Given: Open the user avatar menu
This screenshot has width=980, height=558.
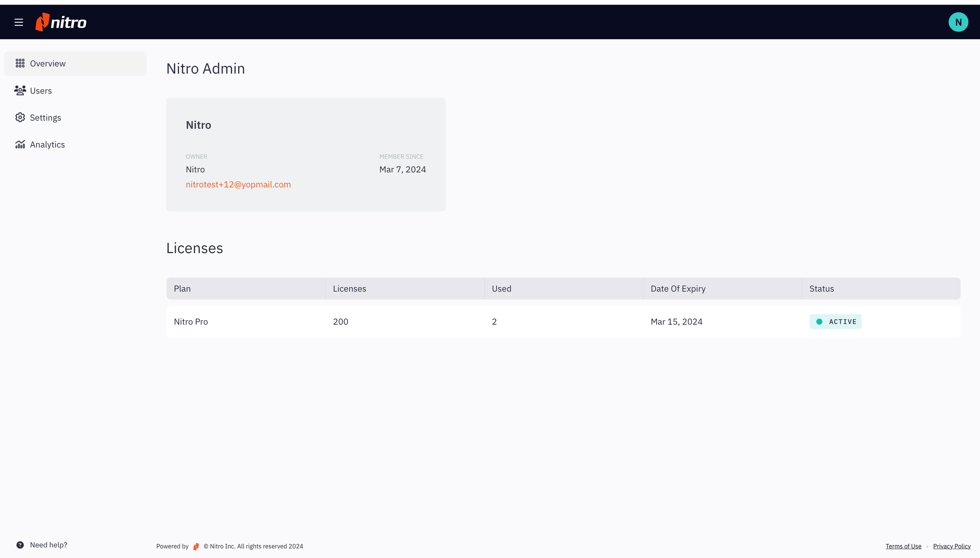Looking at the screenshot, I should point(958,22).
